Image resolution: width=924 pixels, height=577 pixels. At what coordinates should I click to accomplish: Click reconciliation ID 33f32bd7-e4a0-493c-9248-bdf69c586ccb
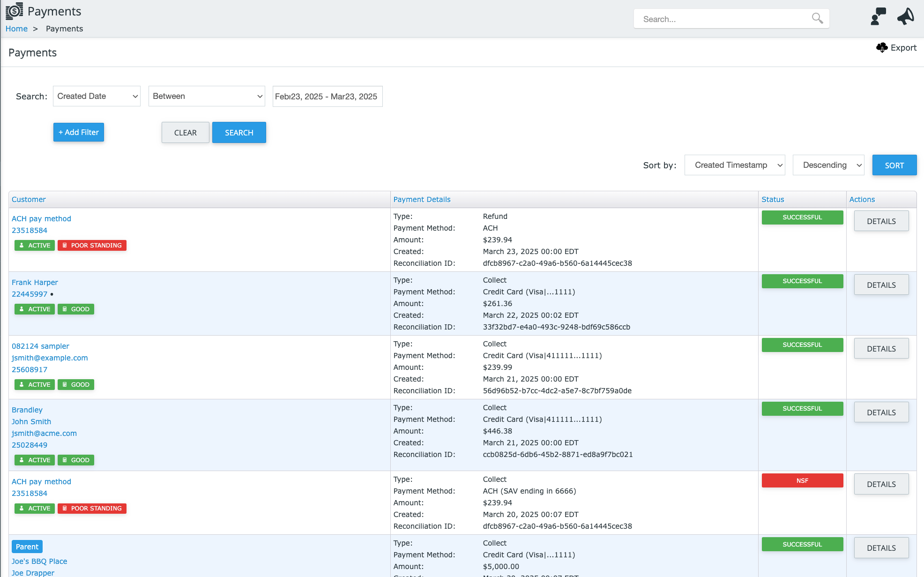coord(557,327)
